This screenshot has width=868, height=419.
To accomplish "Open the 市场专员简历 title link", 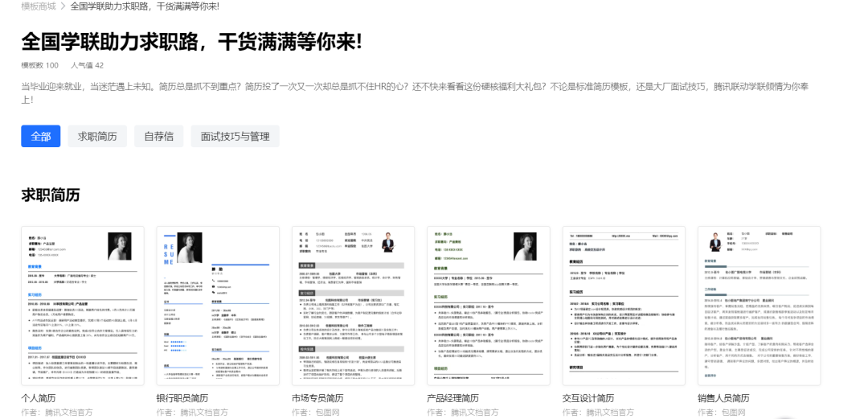I will [x=317, y=398].
